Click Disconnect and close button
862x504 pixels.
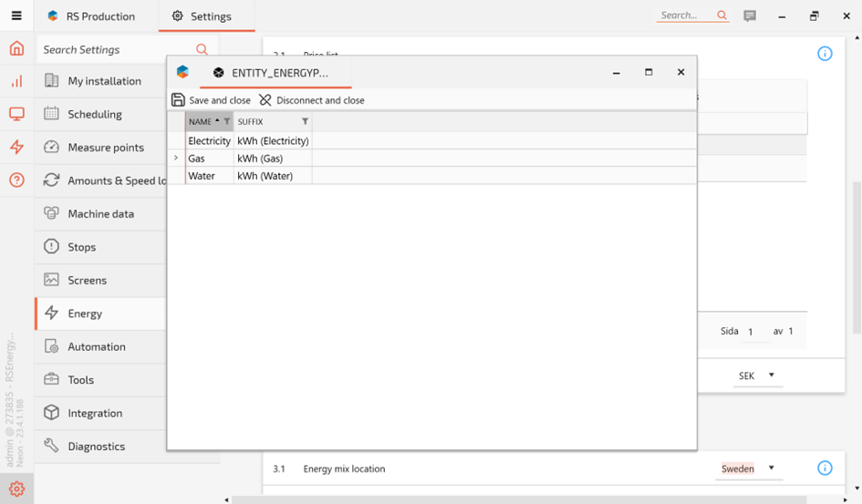[311, 100]
